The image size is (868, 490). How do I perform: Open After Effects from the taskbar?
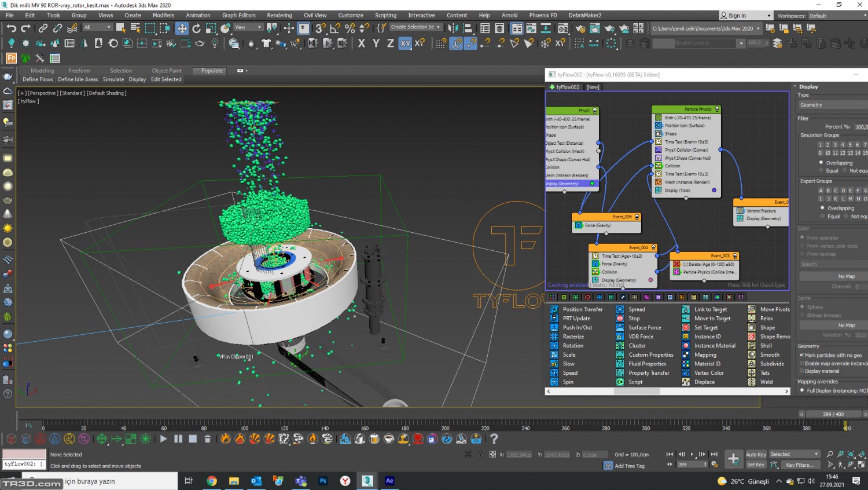coord(389,481)
